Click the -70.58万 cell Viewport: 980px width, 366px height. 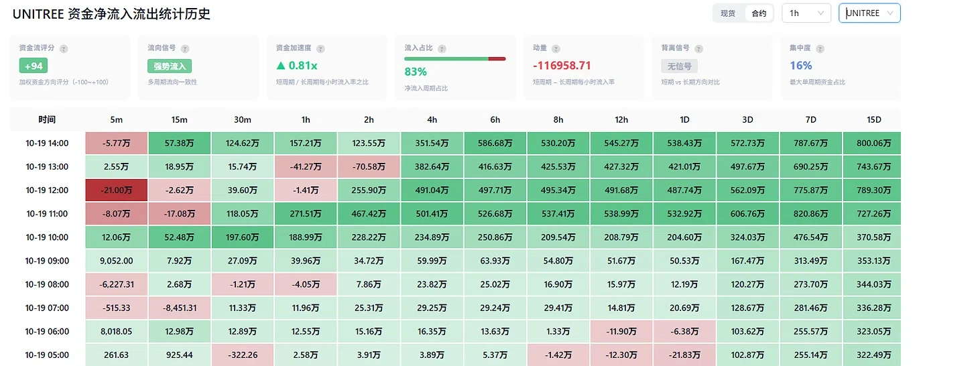pyautogui.click(x=369, y=167)
